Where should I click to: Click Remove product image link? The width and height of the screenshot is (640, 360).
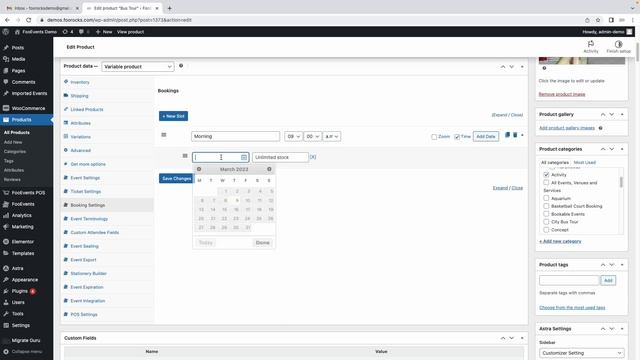coord(562,94)
